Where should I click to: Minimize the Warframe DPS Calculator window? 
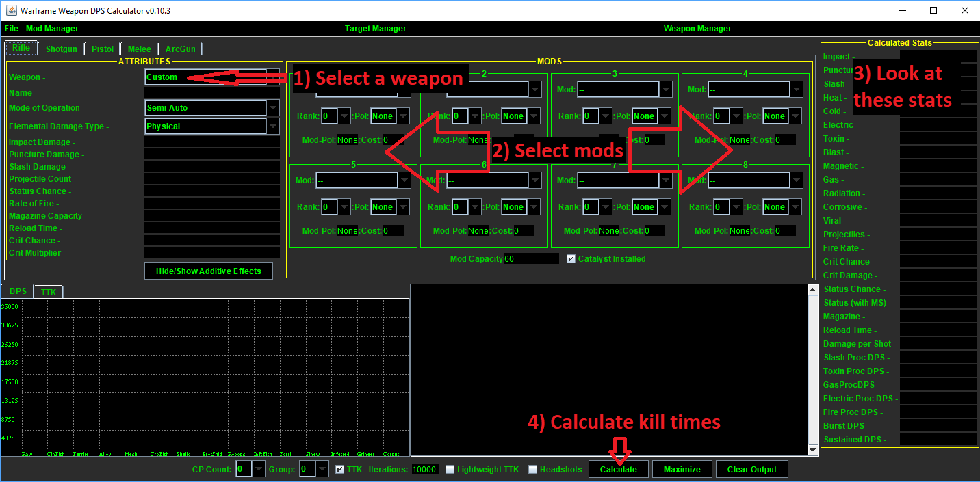tap(901, 11)
